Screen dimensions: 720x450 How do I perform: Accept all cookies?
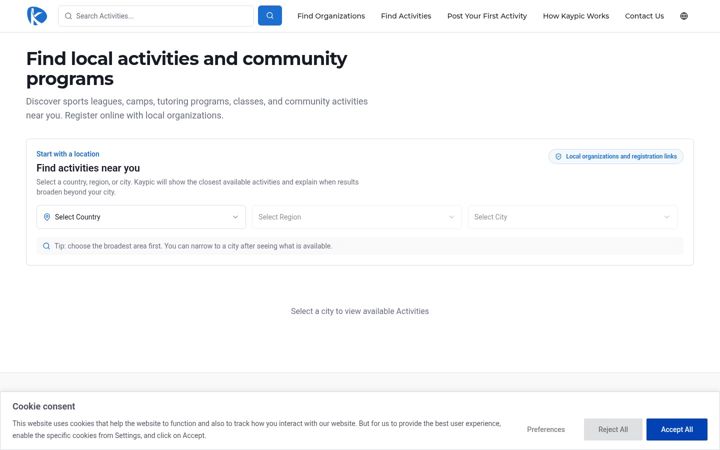pyautogui.click(x=677, y=429)
